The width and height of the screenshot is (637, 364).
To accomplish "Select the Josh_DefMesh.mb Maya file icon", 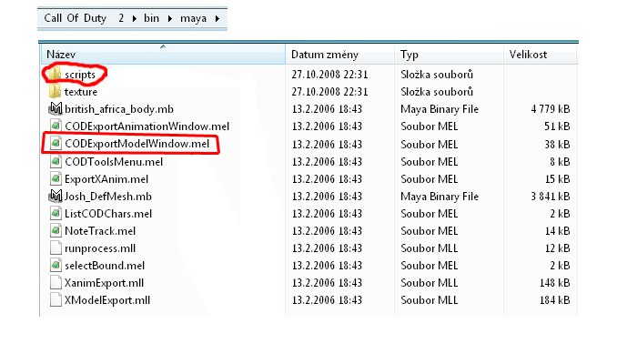I will pos(56,197).
